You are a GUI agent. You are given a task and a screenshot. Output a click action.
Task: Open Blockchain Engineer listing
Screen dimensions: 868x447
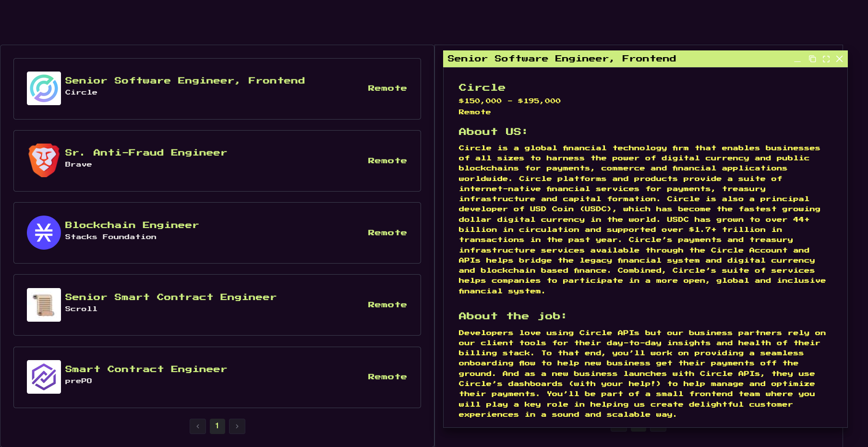click(217, 233)
